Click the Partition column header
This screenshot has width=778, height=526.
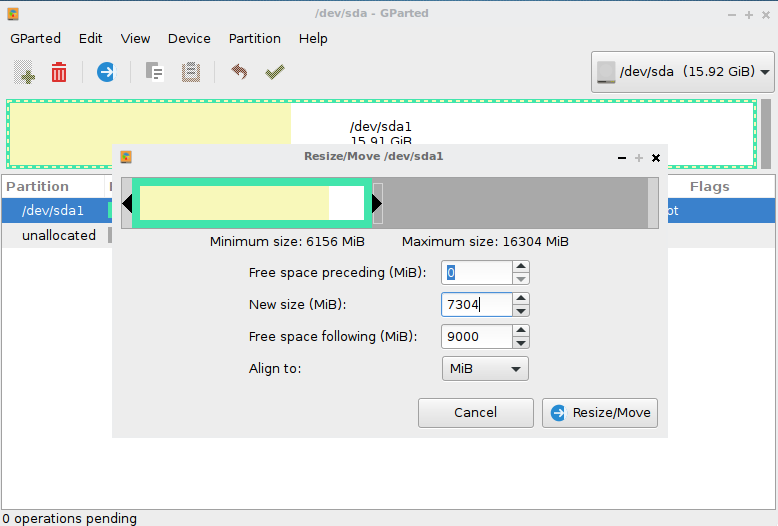pyautogui.click(x=53, y=187)
